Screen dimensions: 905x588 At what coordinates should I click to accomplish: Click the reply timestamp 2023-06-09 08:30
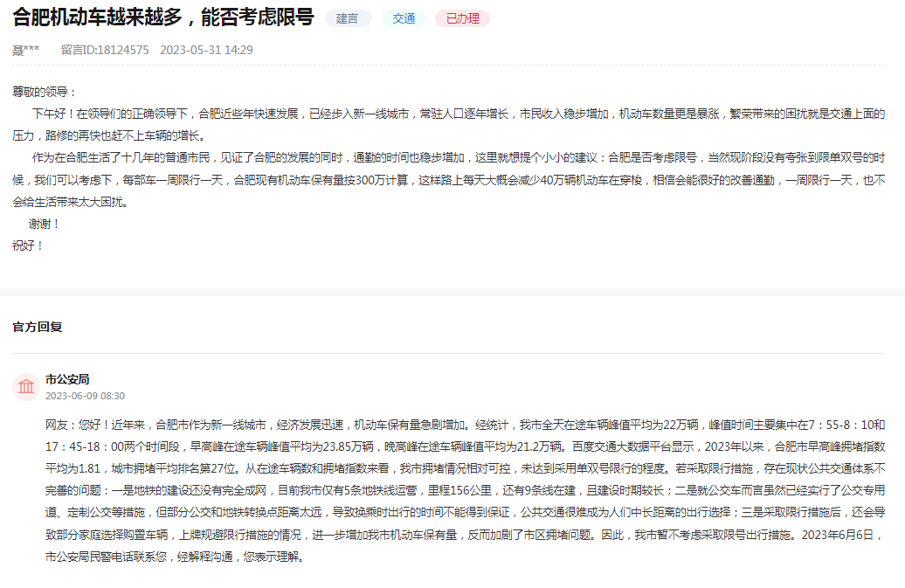pyautogui.click(x=86, y=396)
